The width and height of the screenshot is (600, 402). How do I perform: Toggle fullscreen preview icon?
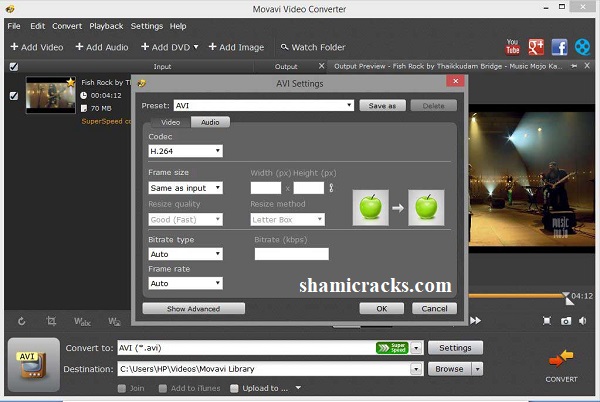click(547, 321)
